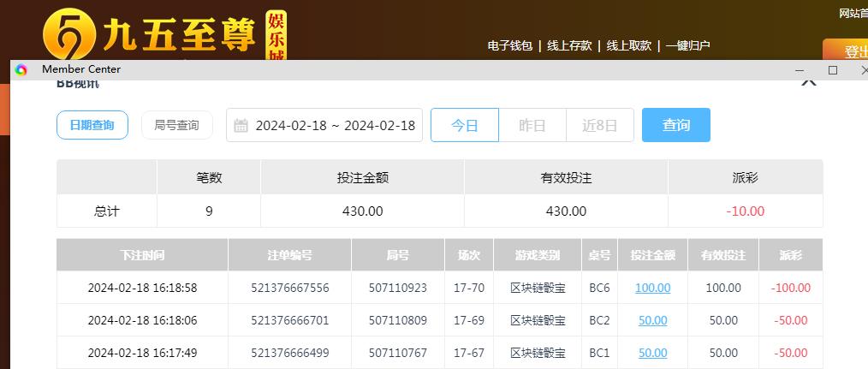Click the 游戏类别 column header
This screenshot has width=868, height=369.
click(x=538, y=255)
